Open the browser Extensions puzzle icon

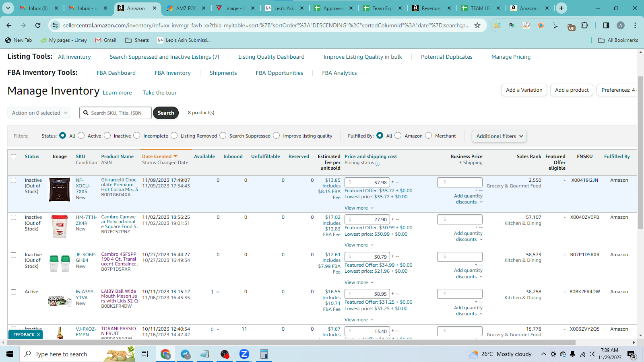pyautogui.click(x=585, y=25)
